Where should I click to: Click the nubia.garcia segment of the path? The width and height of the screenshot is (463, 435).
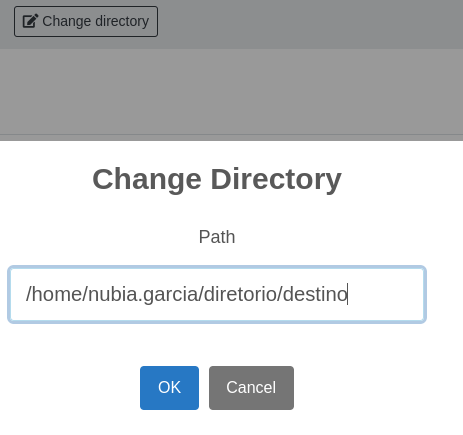142,294
